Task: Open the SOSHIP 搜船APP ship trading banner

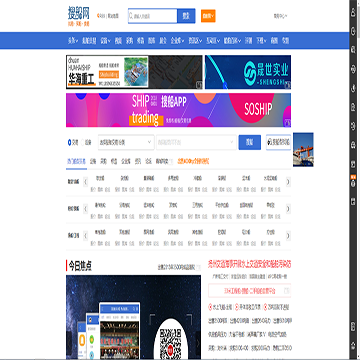Action: pyautogui.click(x=178, y=110)
